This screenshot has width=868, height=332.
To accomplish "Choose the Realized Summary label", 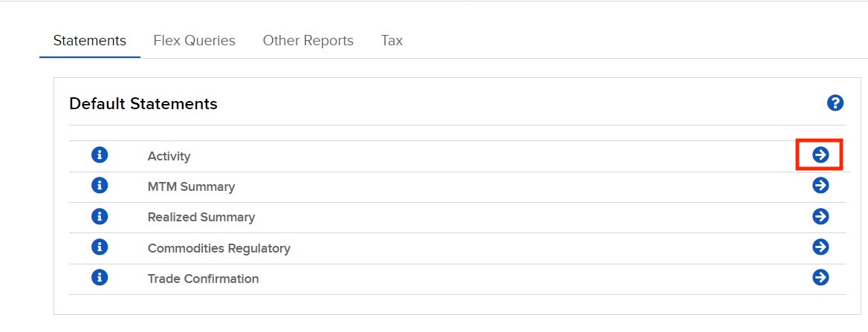I will pos(201,217).
